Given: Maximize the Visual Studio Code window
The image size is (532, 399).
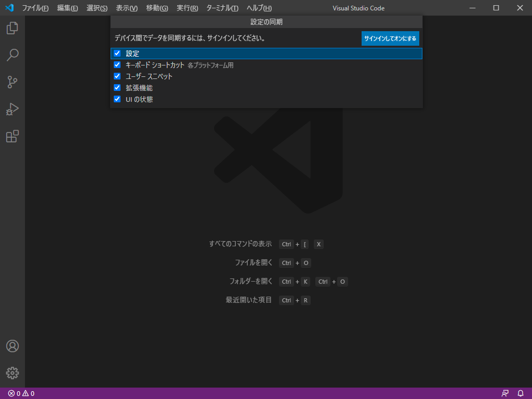Looking at the screenshot, I should [496, 8].
